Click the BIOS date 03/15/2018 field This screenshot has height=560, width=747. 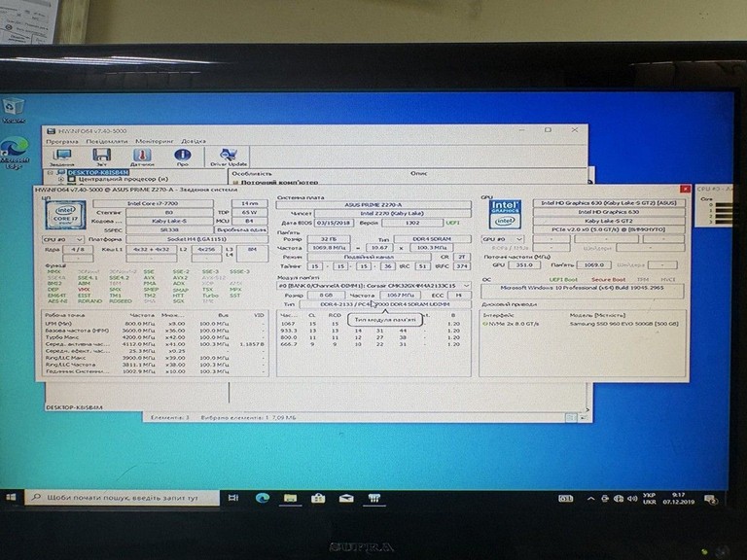click(334, 223)
